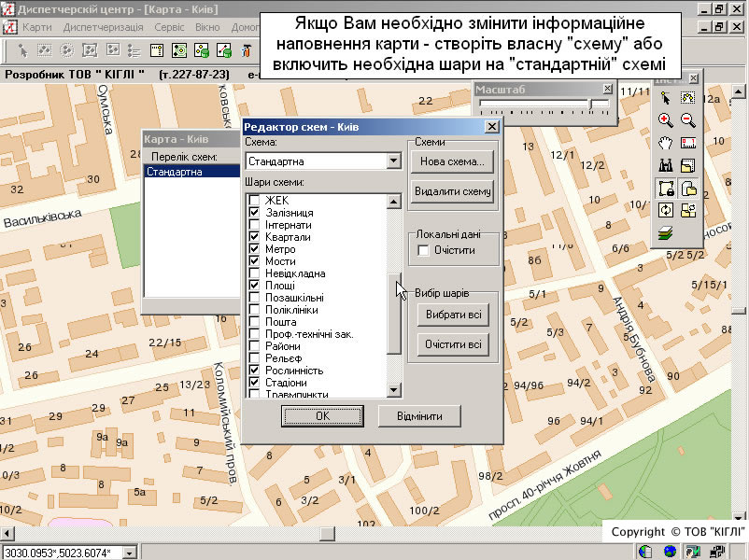Click the yellow dots with database toolbar icon

202,50
